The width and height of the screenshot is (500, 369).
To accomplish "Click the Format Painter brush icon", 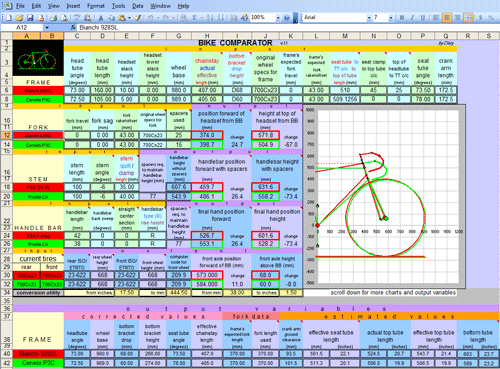I will (137, 18).
